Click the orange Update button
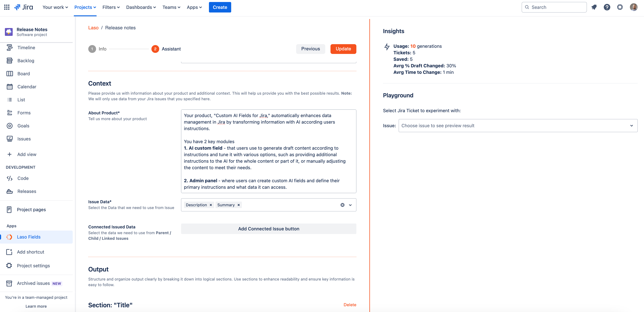This screenshot has width=644, height=312. (x=343, y=49)
